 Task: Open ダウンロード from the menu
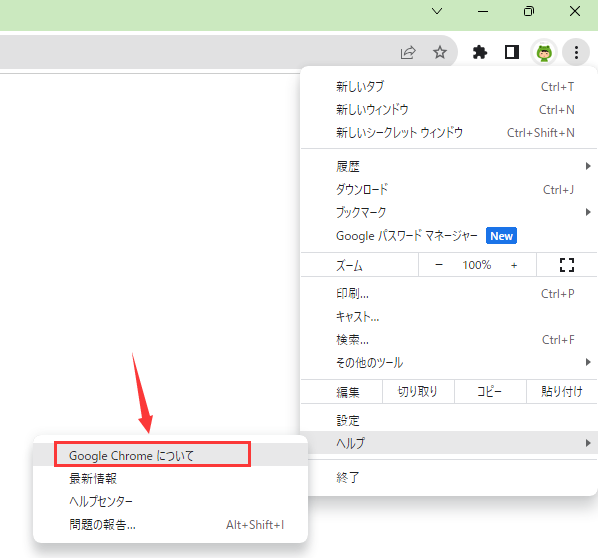[x=449, y=189]
